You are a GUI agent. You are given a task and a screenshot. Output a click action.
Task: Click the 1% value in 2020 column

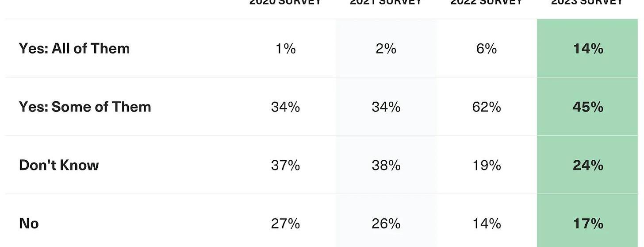285,48
